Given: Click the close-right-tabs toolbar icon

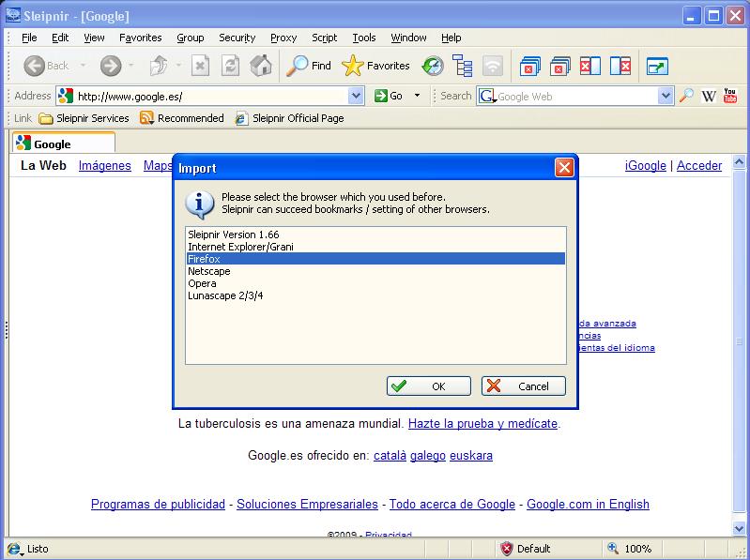Looking at the screenshot, I should click(x=620, y=66).
